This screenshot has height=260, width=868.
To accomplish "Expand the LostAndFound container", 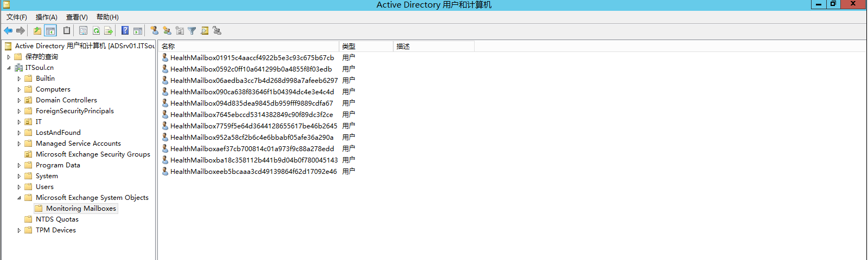I will (x=19, y=133).
